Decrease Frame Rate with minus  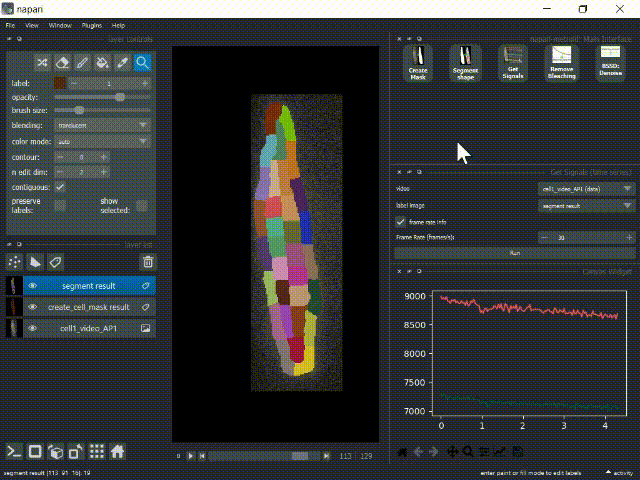pyautogui.click(x=544, y=237)
